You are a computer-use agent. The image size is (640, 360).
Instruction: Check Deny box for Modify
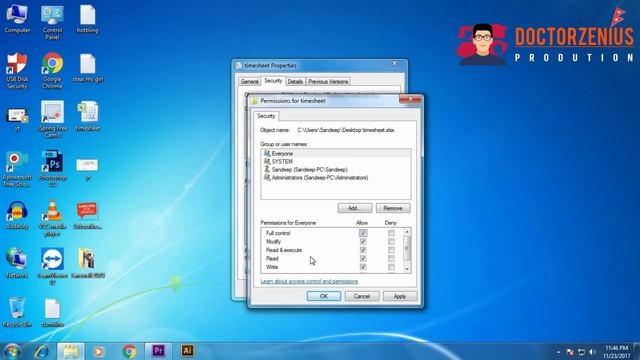point(391,242)
